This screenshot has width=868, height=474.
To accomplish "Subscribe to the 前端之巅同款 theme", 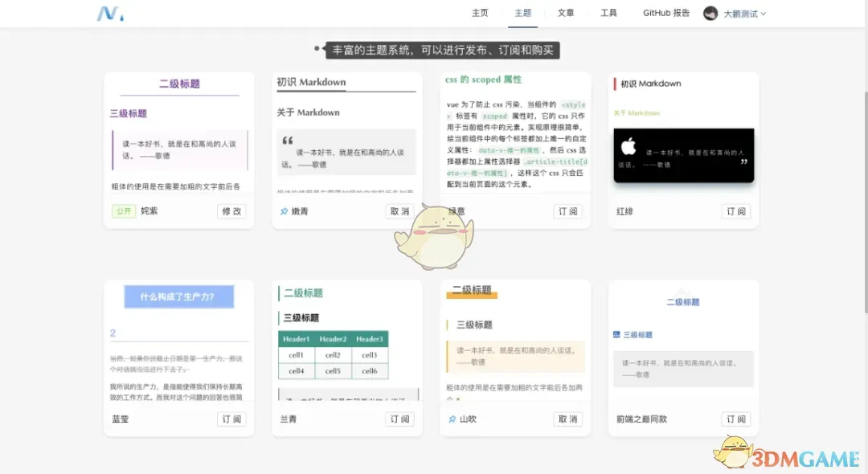I will [x=736, y=419].
